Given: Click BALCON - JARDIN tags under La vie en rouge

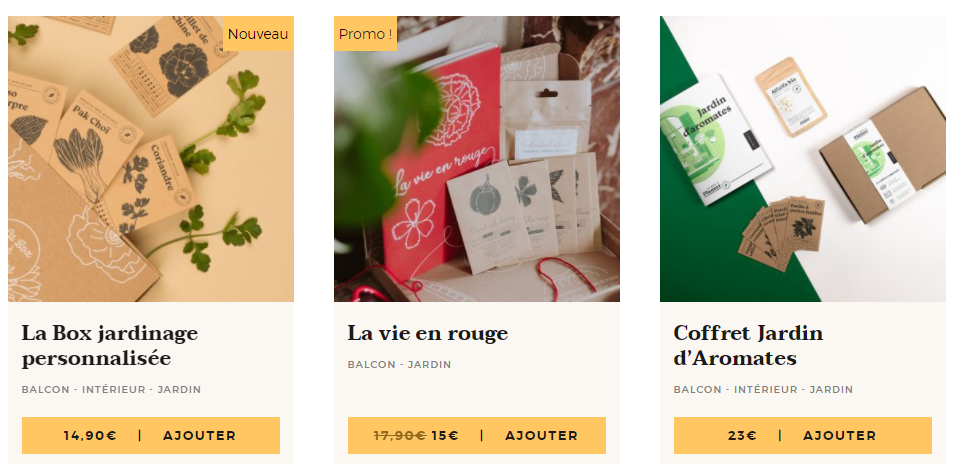Looking at the screenshot, I should tap(399, 364).
